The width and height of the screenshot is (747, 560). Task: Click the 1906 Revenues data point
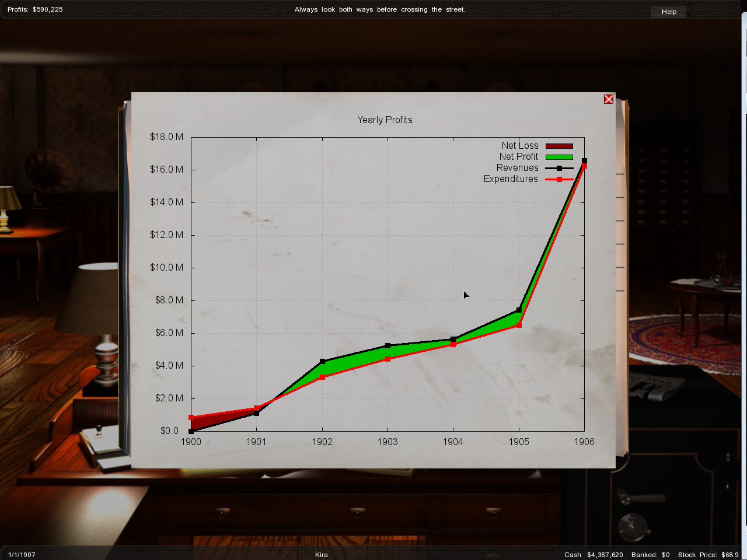(584, 160)
